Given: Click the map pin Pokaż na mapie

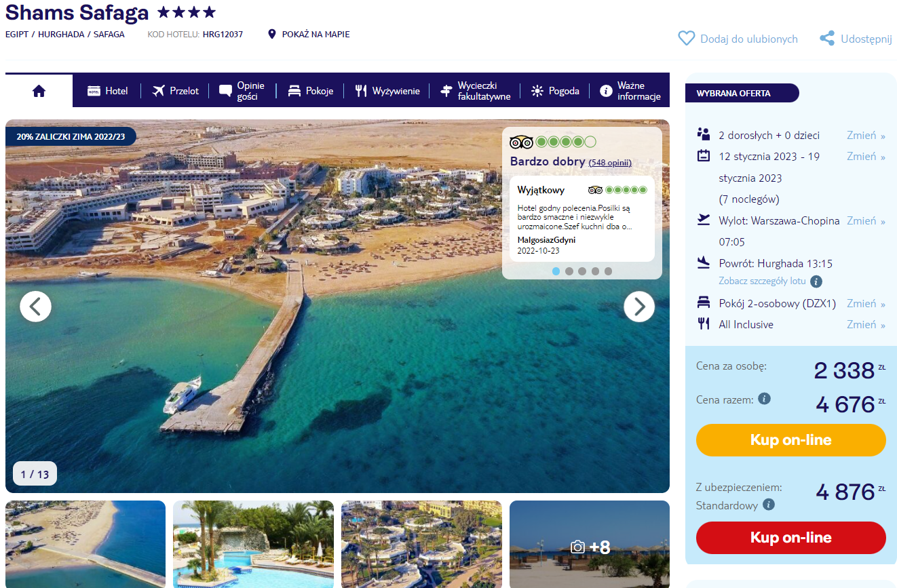Looking at the screenshot, I should point(272,34).
